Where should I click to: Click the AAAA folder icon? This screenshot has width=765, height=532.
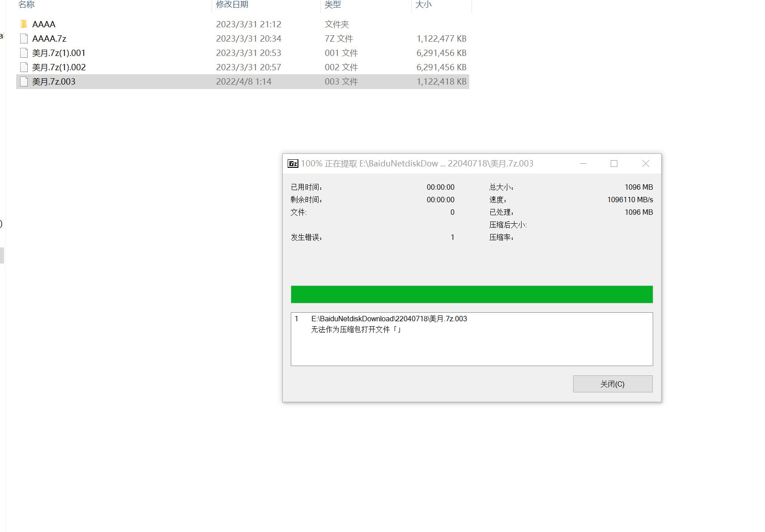coord(24,24)
